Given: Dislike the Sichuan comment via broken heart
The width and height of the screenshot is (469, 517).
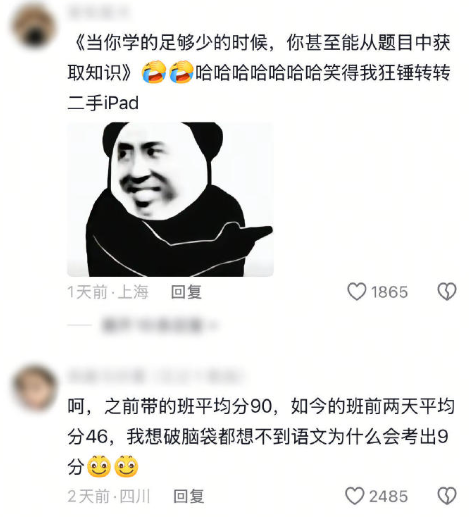Looking at the screenshot, I should tap(447, 496).
